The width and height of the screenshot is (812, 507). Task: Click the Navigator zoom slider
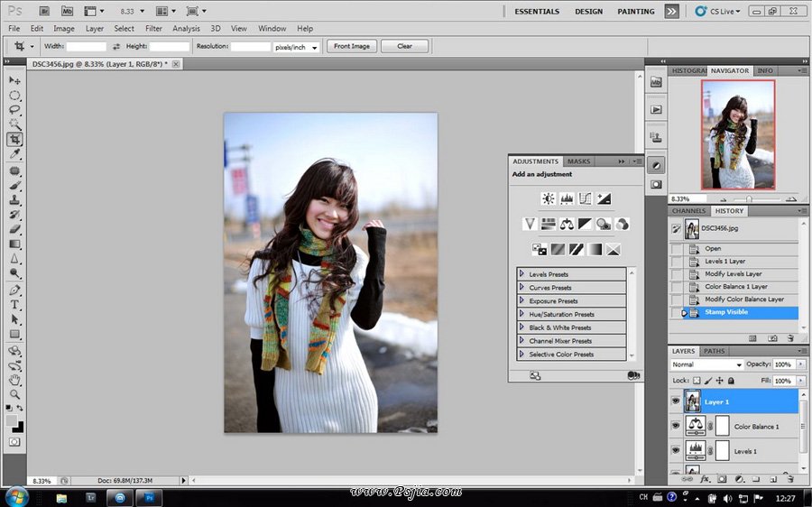pos(748,198)
